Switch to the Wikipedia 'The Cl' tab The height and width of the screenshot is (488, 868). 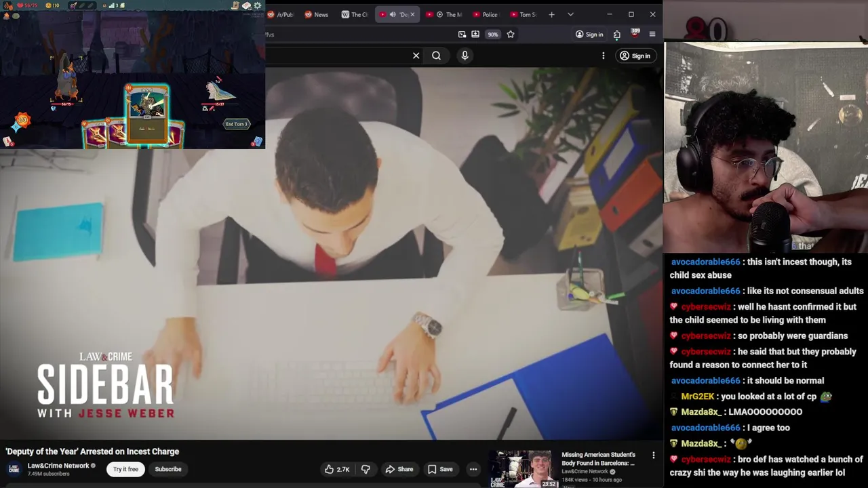(x=354, y=14)
